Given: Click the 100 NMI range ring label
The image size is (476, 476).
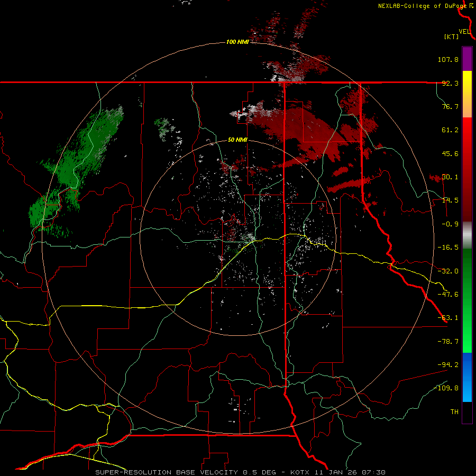Looking at the screenshot, I should click(x=237, y=42).
